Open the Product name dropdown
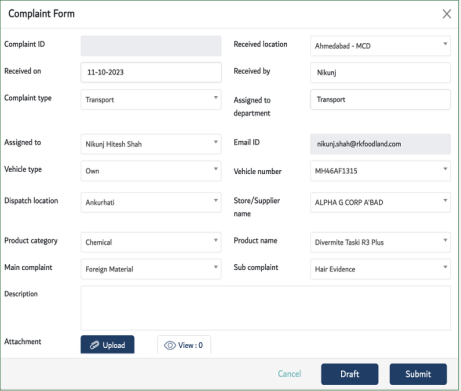This screenshot has width=461, height=391. tap(380, 242)
